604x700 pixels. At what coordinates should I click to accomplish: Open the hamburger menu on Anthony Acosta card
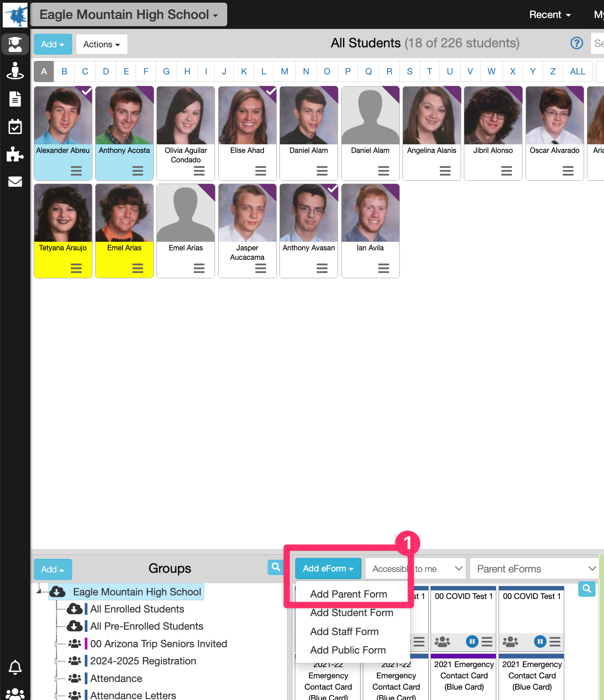click(137, 171)
